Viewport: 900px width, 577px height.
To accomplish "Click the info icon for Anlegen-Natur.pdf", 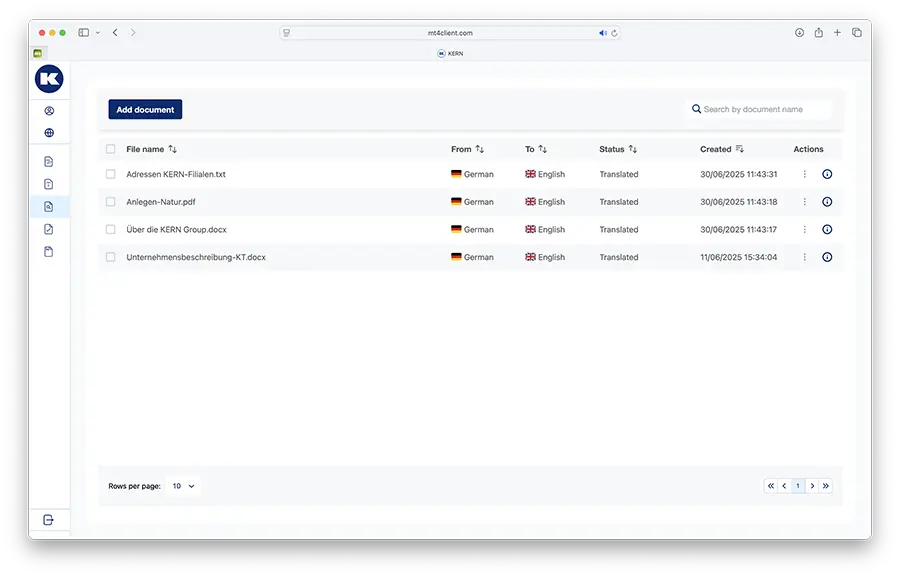I will (x=827, y=202).
